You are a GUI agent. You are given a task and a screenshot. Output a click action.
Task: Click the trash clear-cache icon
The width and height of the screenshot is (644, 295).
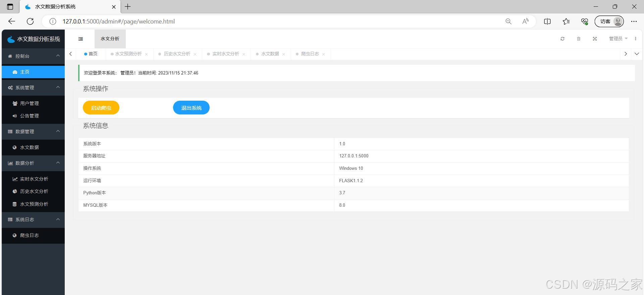[579, 39]
